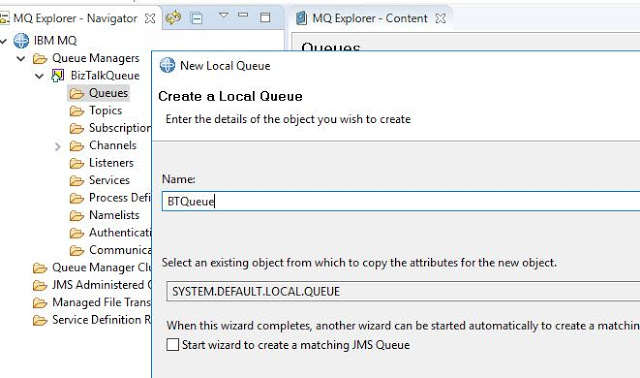Click the Collapse All icon in Navigator

click(x=197, y=18)
